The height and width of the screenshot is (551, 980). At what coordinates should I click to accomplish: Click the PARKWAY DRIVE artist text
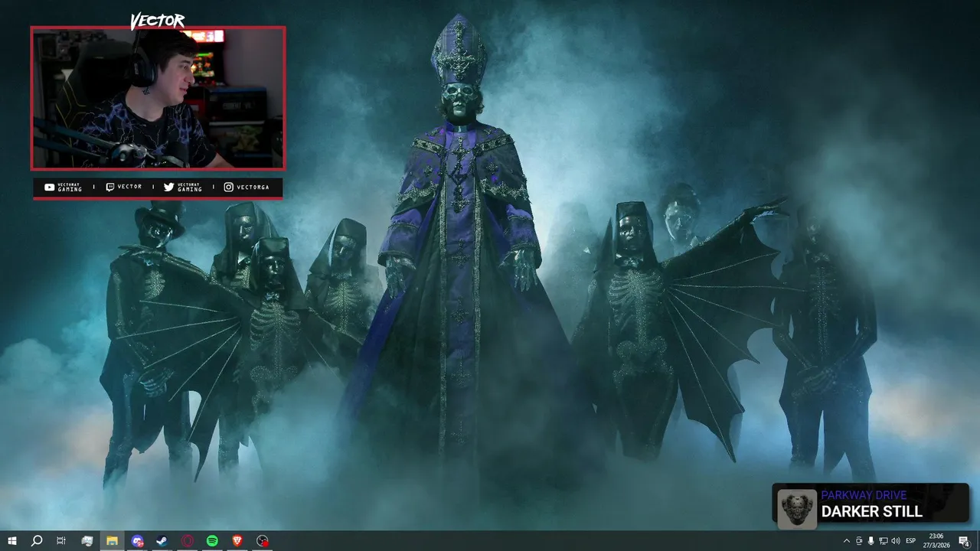(x=864, y=495)
